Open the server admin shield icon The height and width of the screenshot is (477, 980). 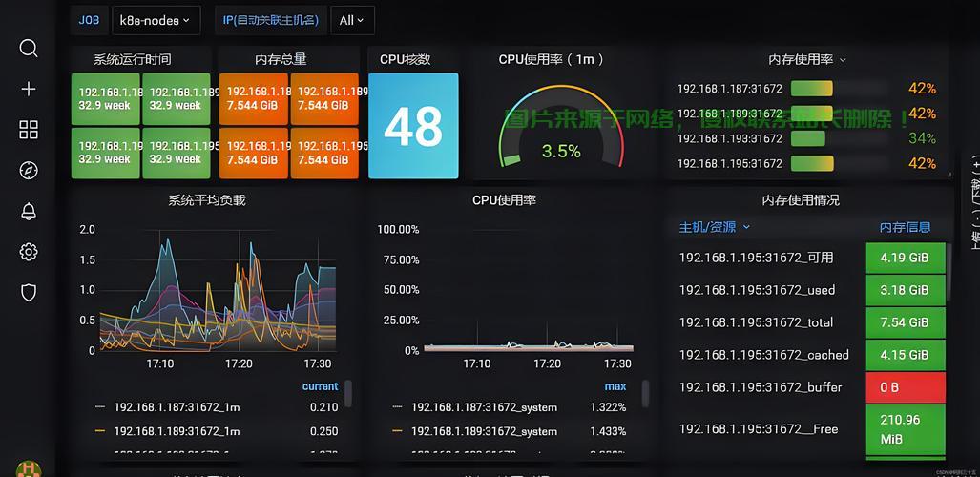click(28, 293)
